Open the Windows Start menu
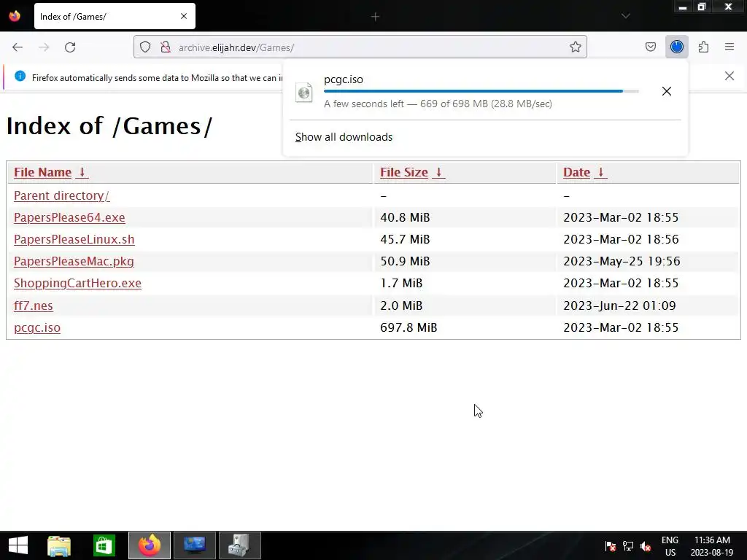The height and width of the screenshot is (560, 747). tap(18, 545)
